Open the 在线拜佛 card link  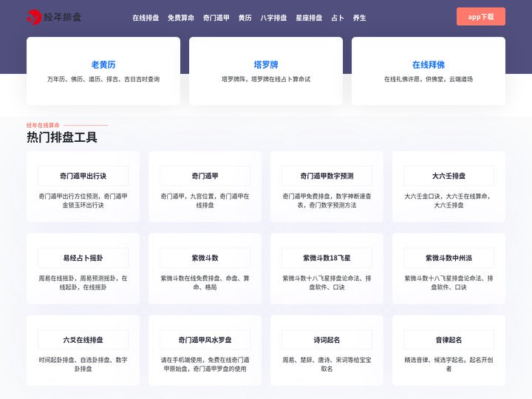[x=429, y=64]
